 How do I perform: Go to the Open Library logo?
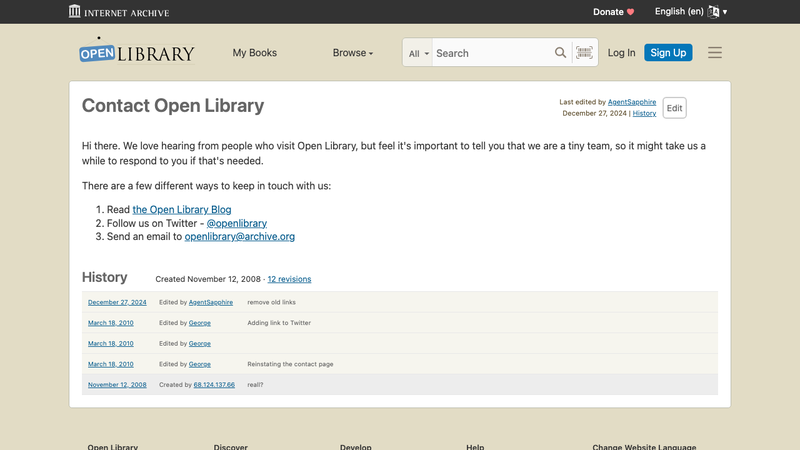[x=137, y=51]
